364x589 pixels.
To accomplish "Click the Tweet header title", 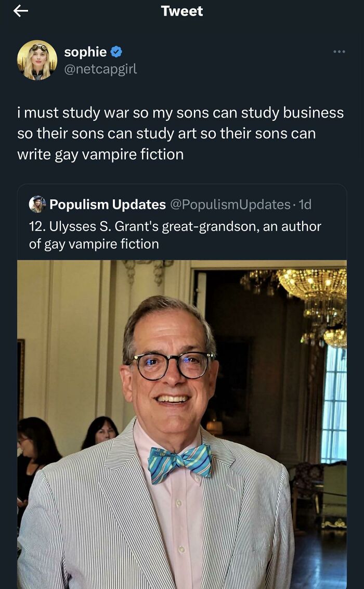I will pyautogui.click(x=182, y=11).
